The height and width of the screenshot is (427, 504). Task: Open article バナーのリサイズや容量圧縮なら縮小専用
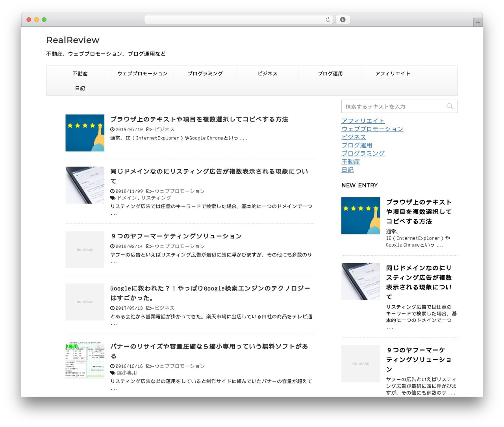tap(209, 351)
